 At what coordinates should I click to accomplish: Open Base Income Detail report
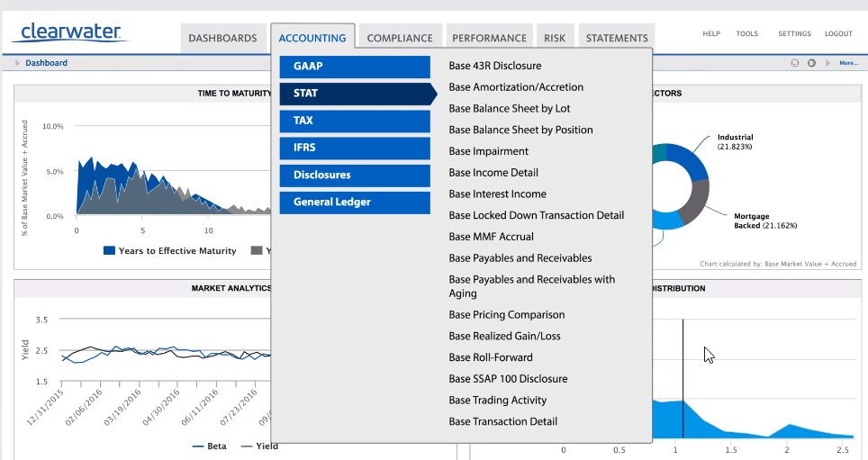click(x=493, y=173)
